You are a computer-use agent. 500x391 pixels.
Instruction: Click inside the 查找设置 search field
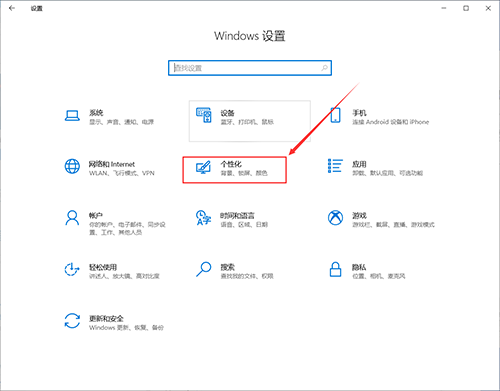250,68
